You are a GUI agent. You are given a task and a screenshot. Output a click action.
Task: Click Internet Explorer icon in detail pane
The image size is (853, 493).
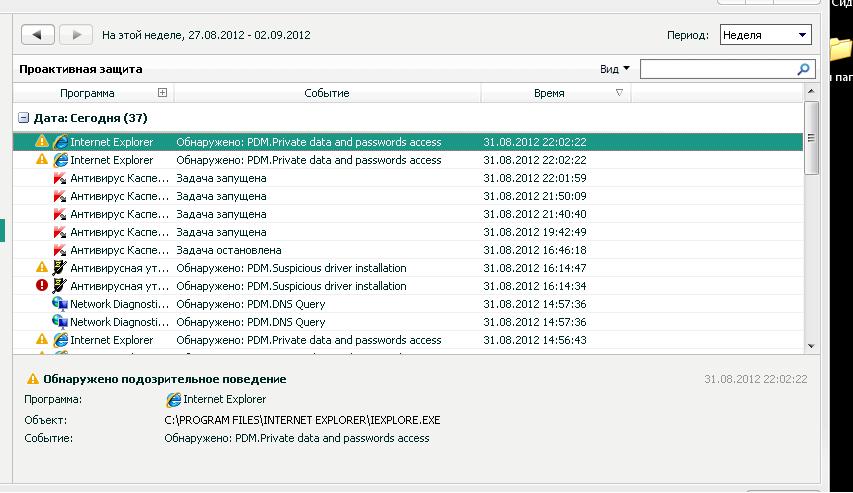point(173,400)
